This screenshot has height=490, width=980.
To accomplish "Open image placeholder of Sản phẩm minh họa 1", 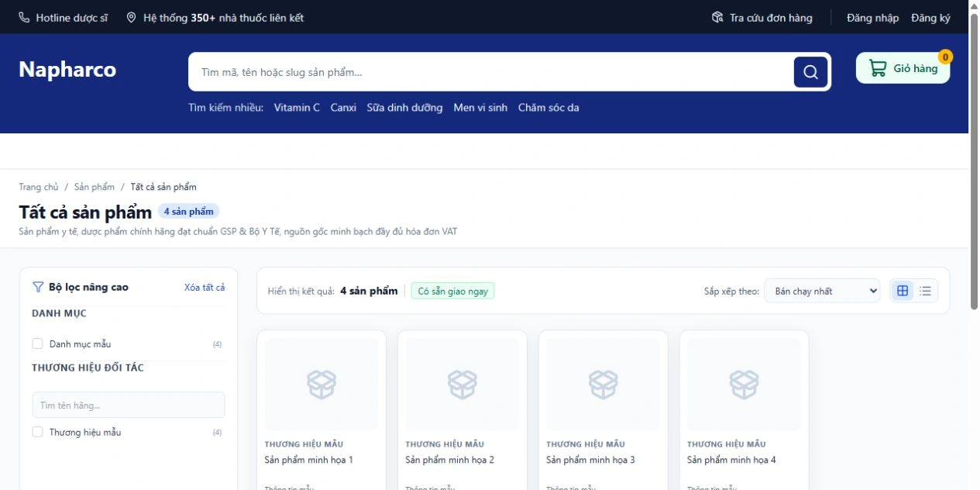I will (322, 385).
